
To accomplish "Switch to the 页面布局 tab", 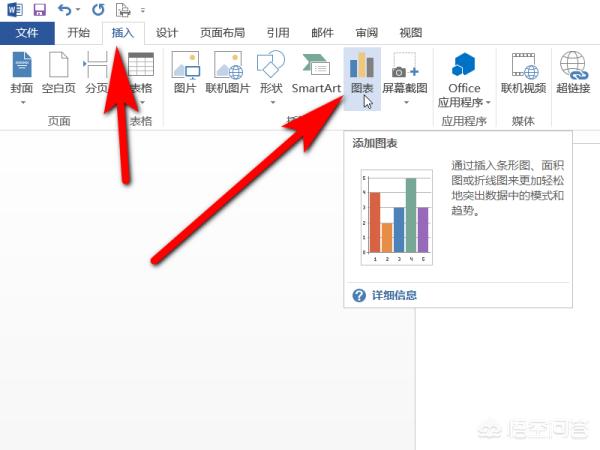I will pos(222,33).
